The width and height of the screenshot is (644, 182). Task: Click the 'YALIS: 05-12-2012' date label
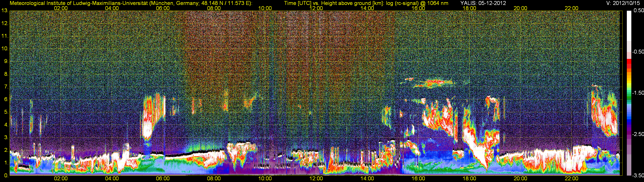point(483,3)
